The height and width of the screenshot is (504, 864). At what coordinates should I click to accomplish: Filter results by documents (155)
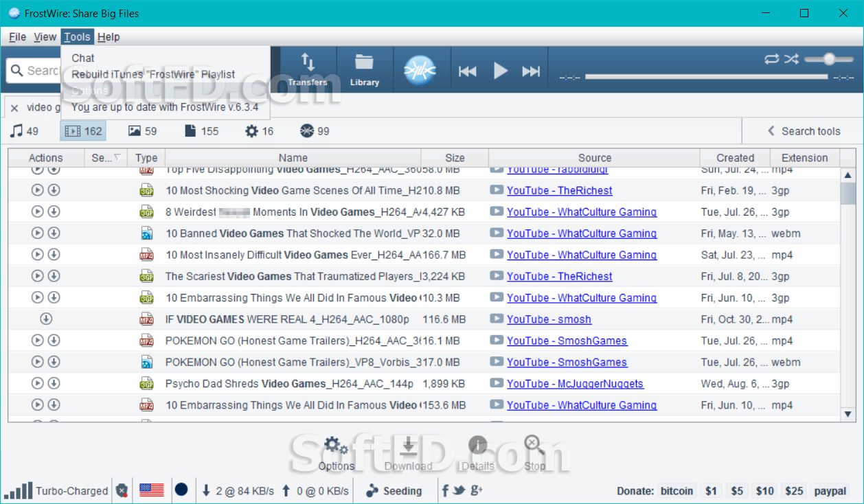(x=201, y=130)
